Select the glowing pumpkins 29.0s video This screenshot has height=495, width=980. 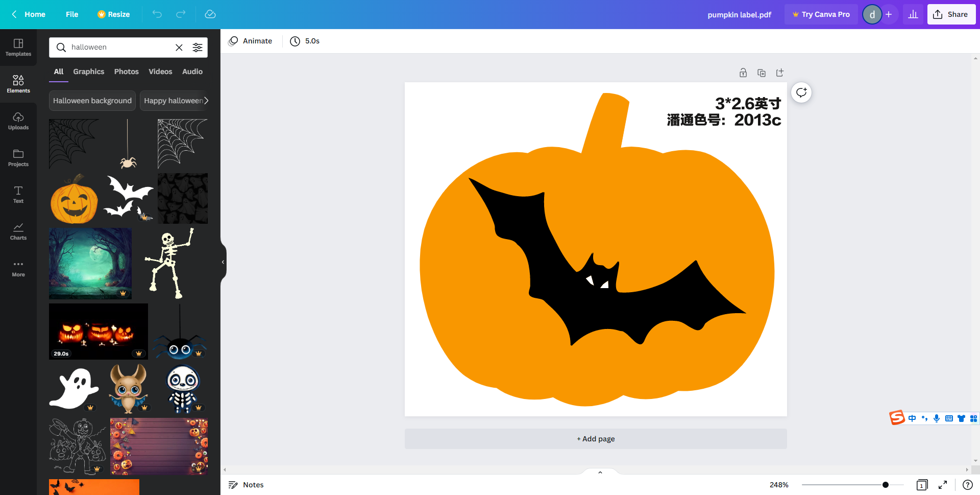point(99,332)
